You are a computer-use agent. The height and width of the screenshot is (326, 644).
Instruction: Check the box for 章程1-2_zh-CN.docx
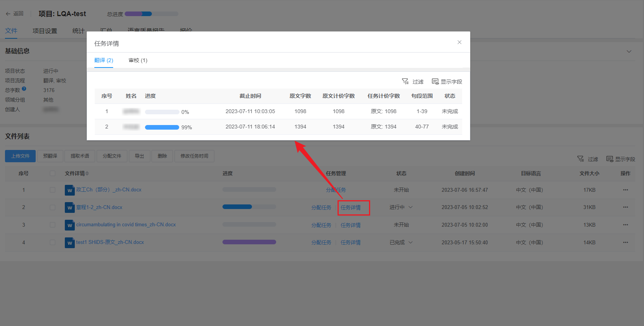pos(53,207)
